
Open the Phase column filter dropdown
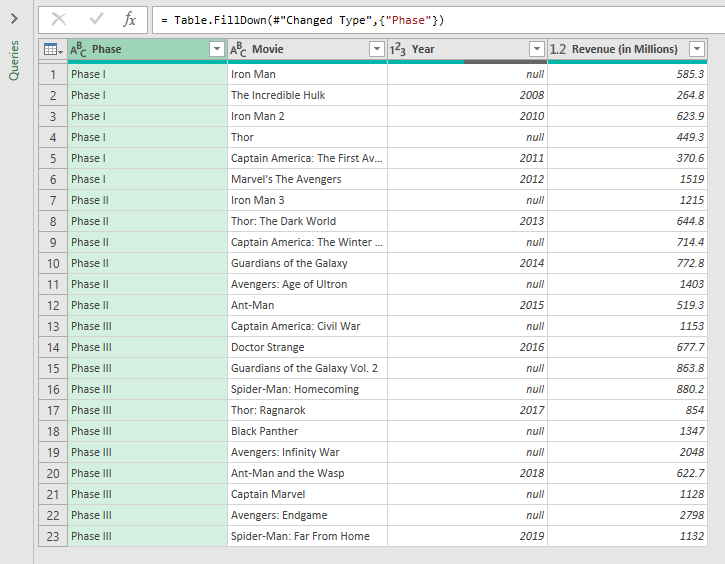point(217,49)
